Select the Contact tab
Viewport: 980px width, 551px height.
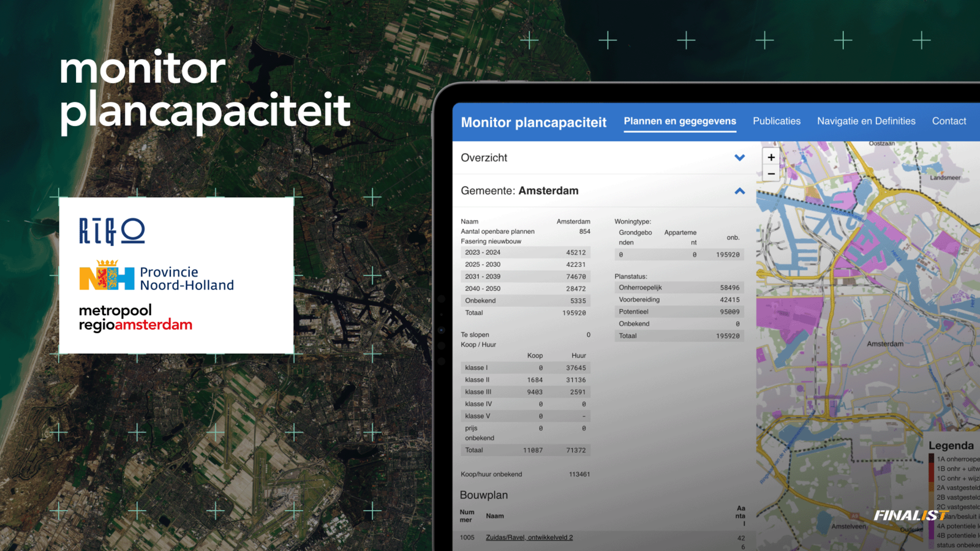click(949, 121)
